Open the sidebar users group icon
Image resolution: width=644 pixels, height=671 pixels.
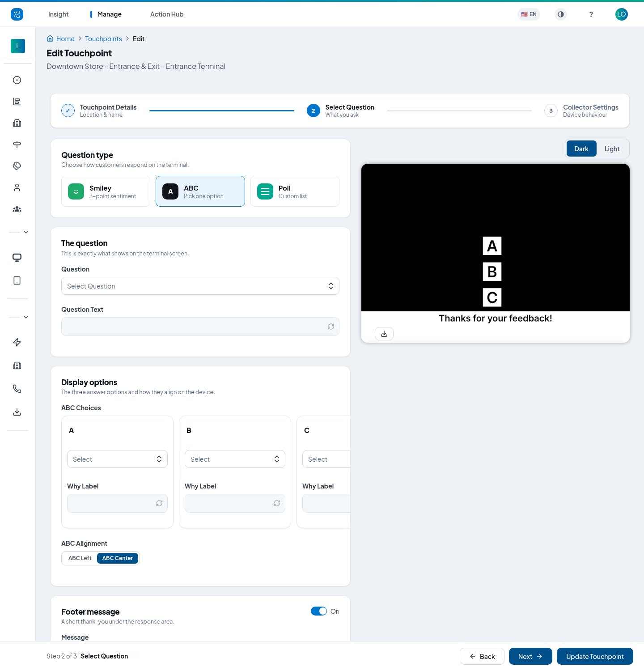coord(17,209)
